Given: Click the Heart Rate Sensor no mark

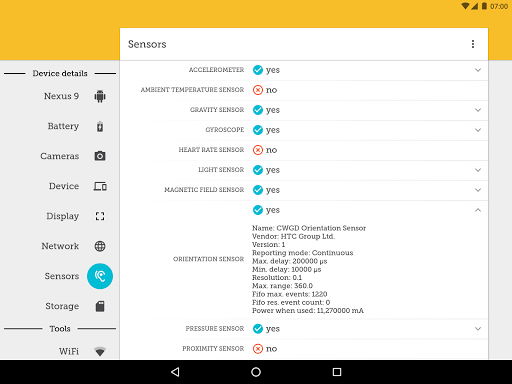Looking at the screenshot, I should click(258, 150).
